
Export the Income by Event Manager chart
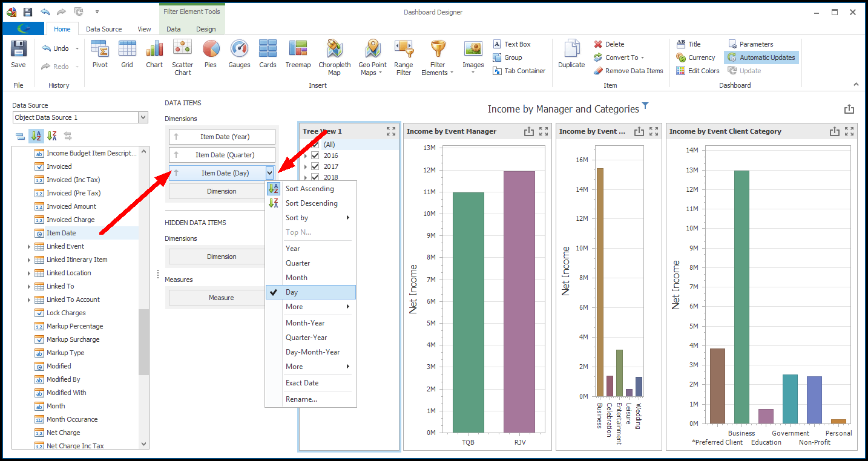[x=529, y=131]
